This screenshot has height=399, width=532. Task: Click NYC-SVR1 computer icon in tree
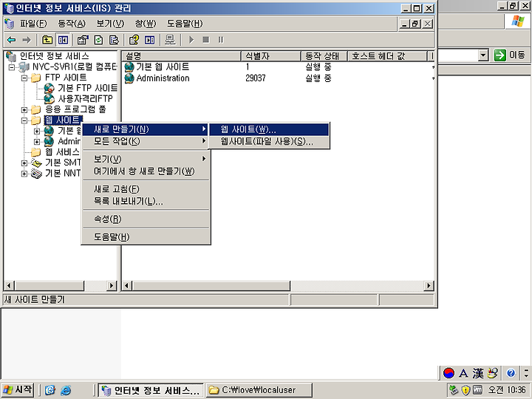tap(24, 67)
